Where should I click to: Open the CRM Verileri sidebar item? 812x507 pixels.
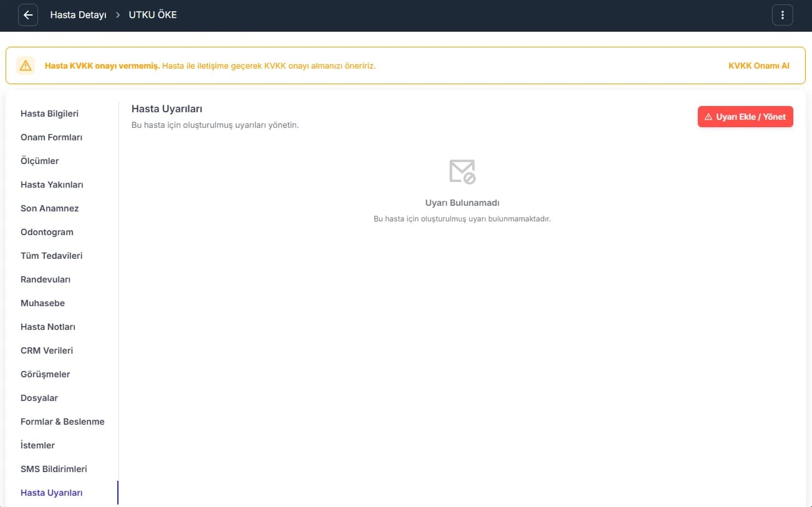(x=47, y=350)
